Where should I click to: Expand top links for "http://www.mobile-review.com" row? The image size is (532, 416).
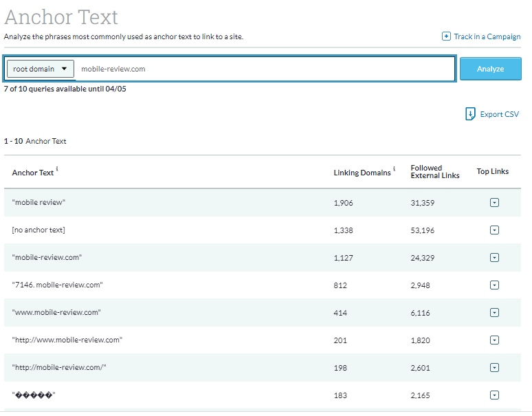(x=494, y=340)
